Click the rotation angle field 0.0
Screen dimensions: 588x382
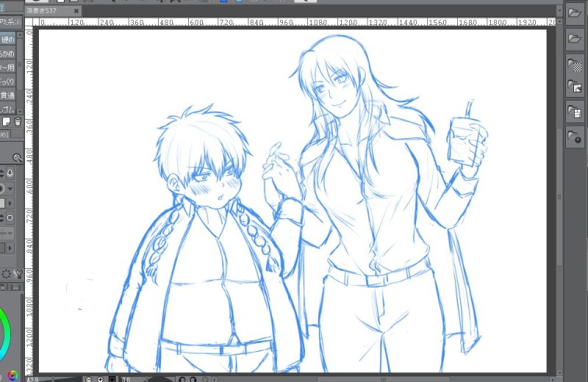click(126, 379)
